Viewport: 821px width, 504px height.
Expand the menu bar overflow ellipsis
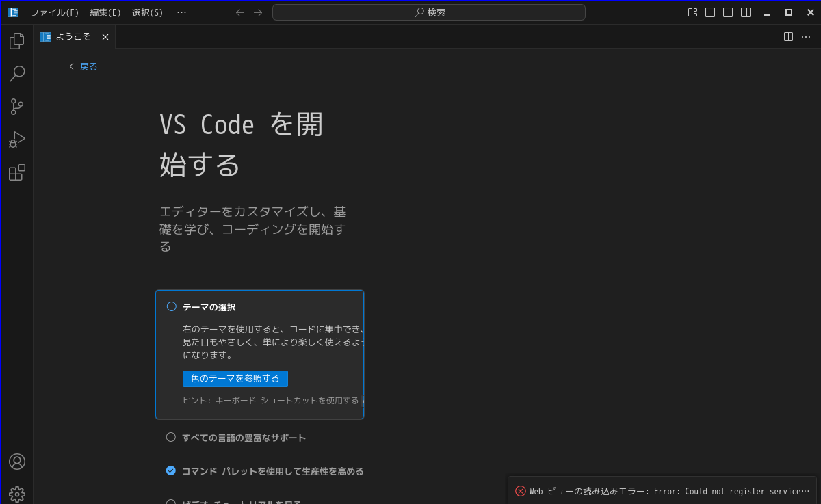pos(181,12)
